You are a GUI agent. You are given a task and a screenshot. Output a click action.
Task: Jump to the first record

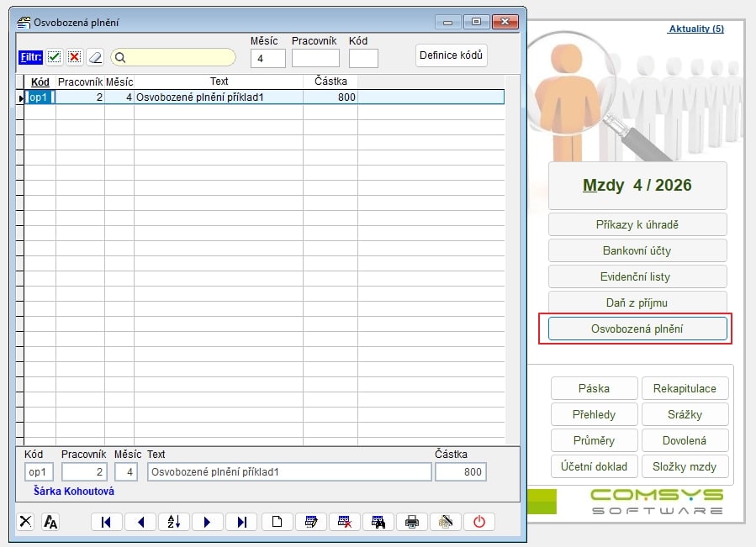click(x=106, y=522)
